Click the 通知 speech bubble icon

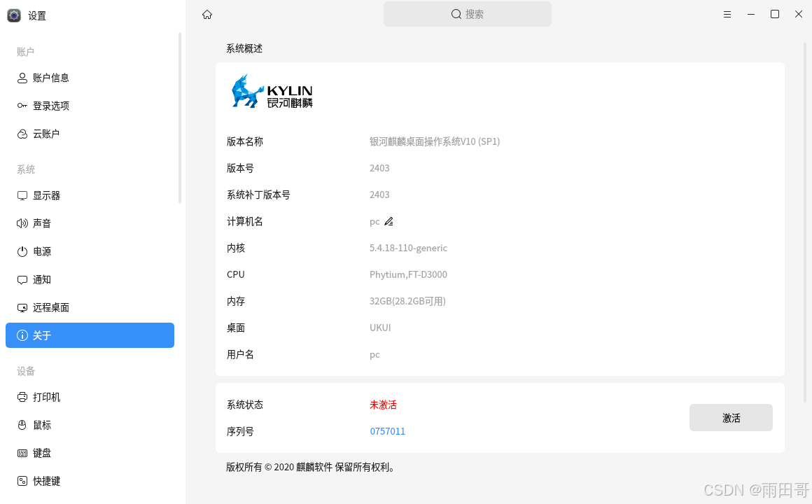[x=22, y=280]
